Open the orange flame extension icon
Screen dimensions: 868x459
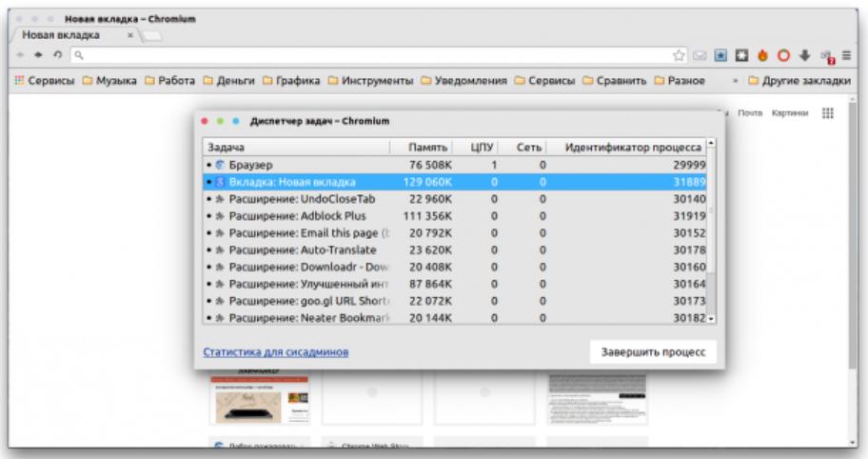coord(762,56)
